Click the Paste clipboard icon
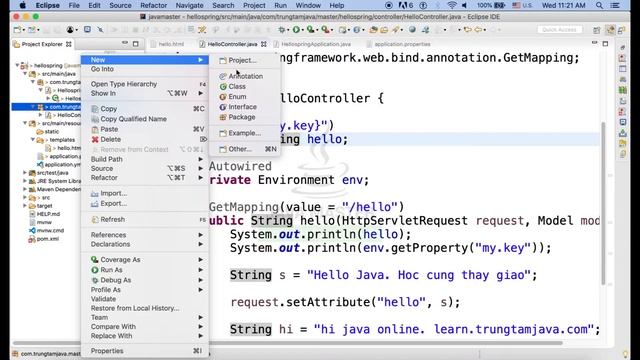The width and height of the screenshot is (640, 360). click(95, 129)
